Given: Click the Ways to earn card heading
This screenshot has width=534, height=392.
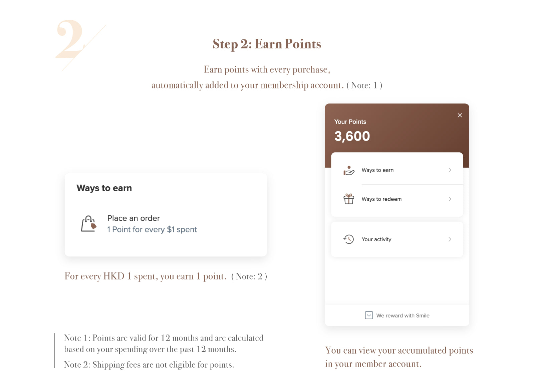Looking at the screenshot, I should coord(104,188).
